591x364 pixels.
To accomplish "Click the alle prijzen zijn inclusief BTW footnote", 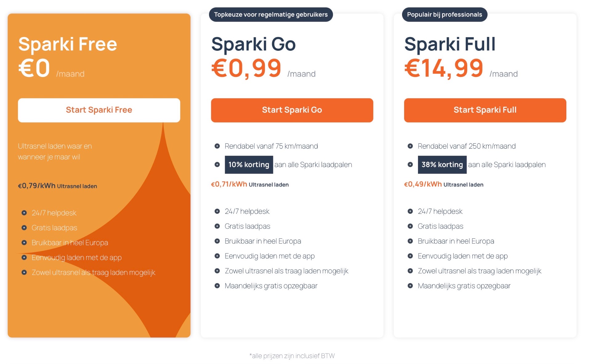I will tap(292, 356).
